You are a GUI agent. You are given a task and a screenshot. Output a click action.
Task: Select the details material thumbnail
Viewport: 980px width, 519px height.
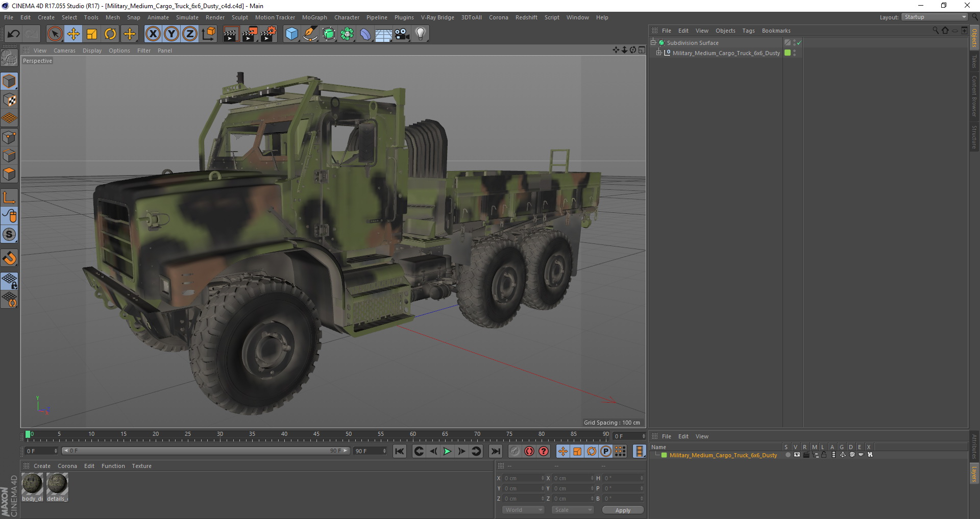click(57, 486)
